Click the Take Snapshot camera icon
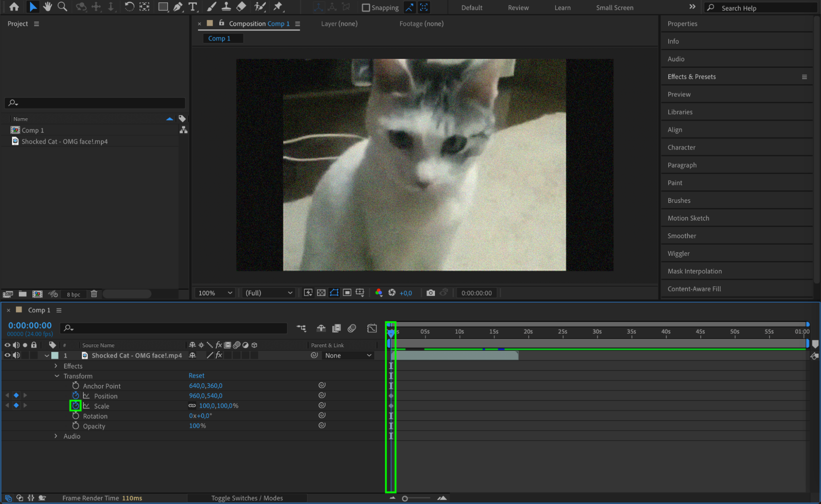Image resolution: width=821 pixels, height=504 pixels. tap(430, 293)
